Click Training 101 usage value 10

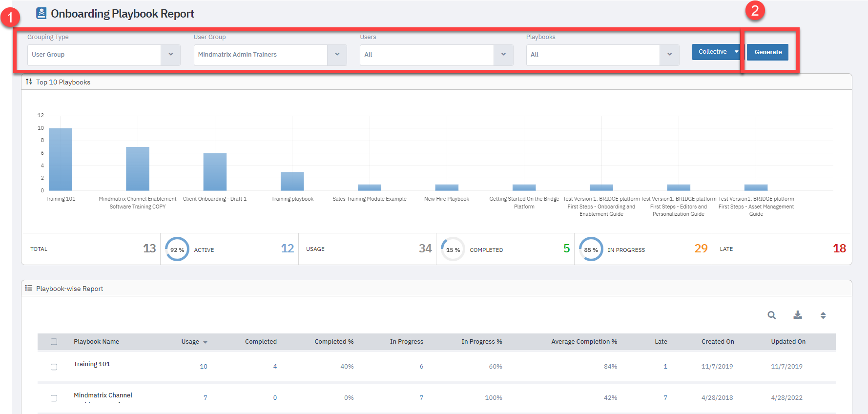coord(204,367)
